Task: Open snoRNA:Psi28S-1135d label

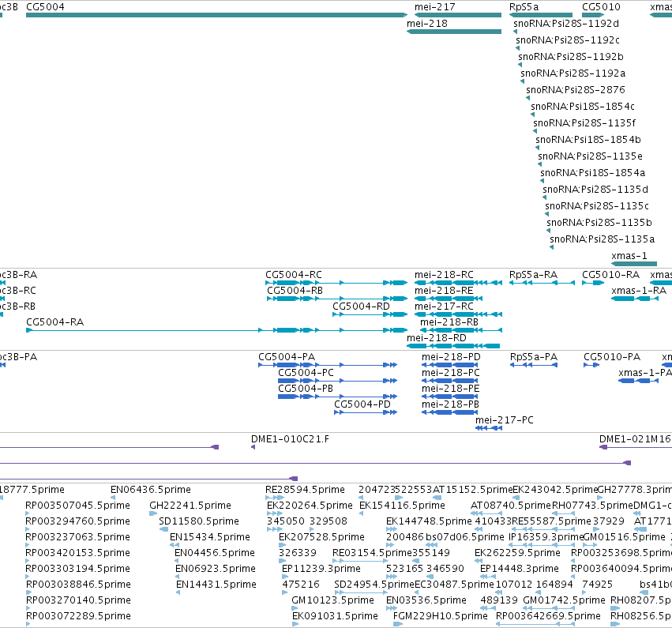Action: 595,190
